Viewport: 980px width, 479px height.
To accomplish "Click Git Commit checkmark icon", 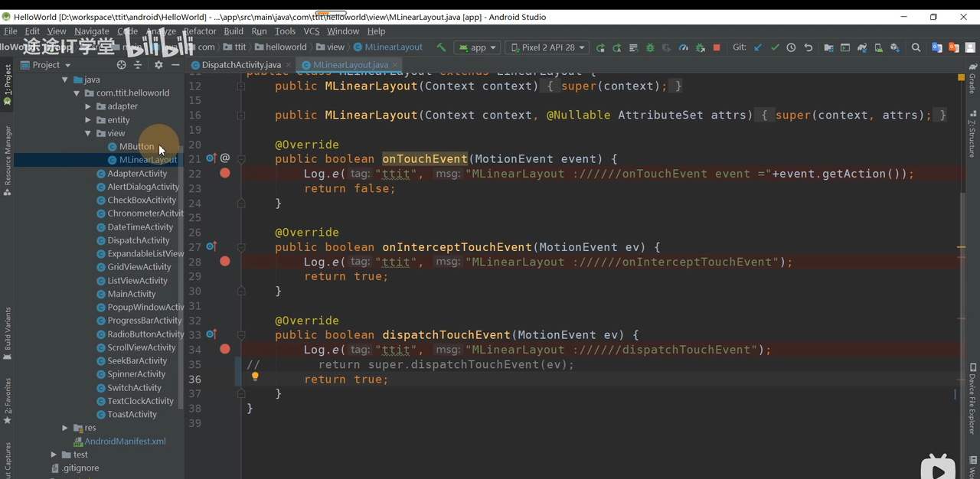I will pyautogui.click(x=775, y=47).
